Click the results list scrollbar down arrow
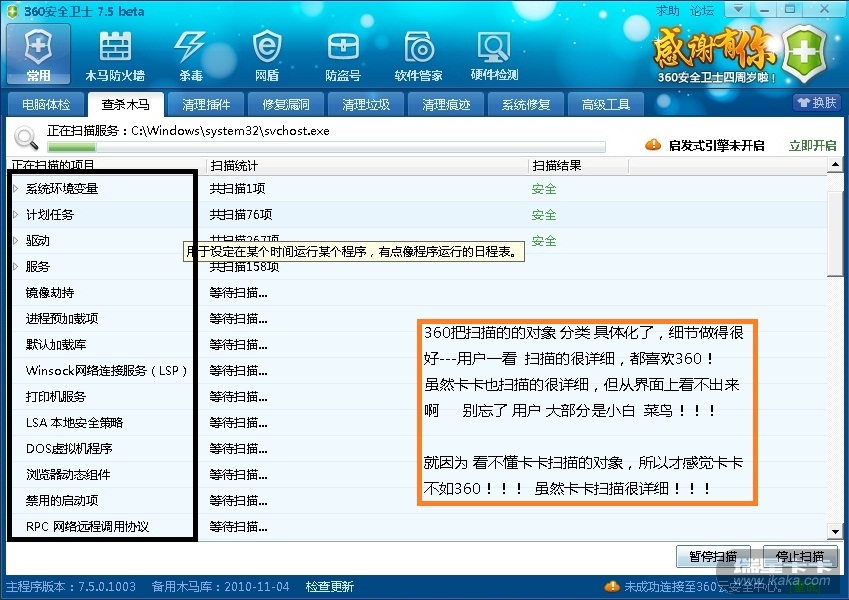The image size is (849, 600). pyautogui.click(x=835, y=532)
